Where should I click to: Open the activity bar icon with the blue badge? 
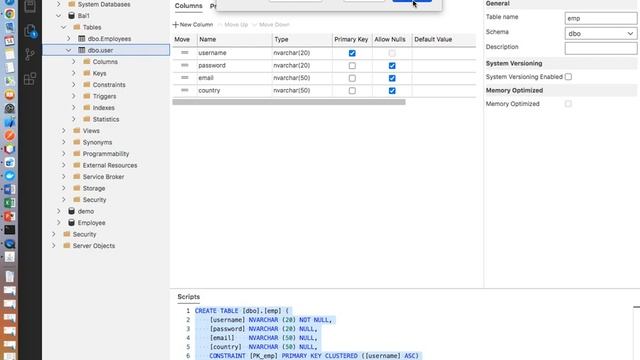[x=30, y=31]
